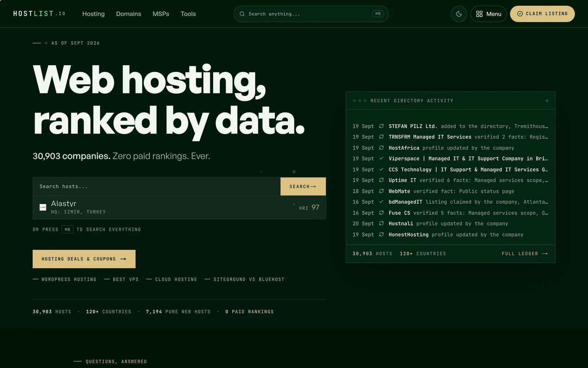588x368 pixels.
Task: Click checkmark icon on CCS Technology row
Action: pyautogui.click(x=381, y=170)
